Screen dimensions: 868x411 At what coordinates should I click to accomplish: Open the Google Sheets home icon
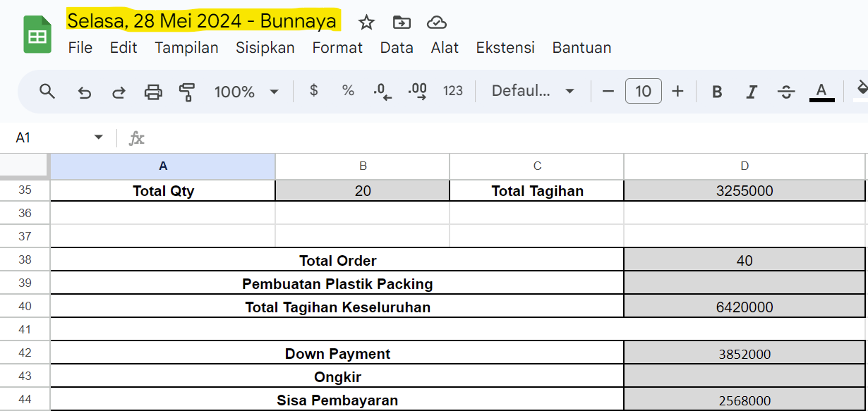(37, 35)
